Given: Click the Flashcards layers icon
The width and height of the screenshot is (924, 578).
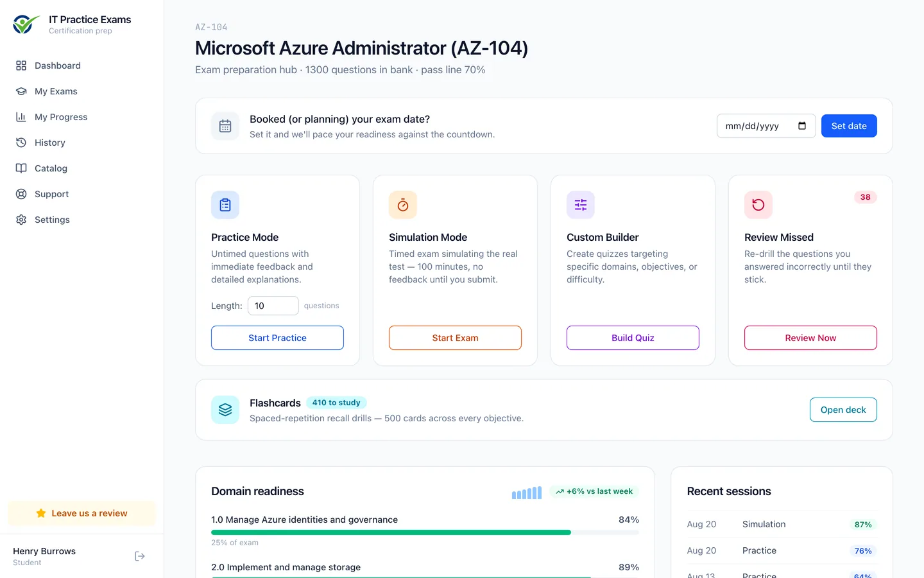Looking at the screenshot, I should pos(225,410).
